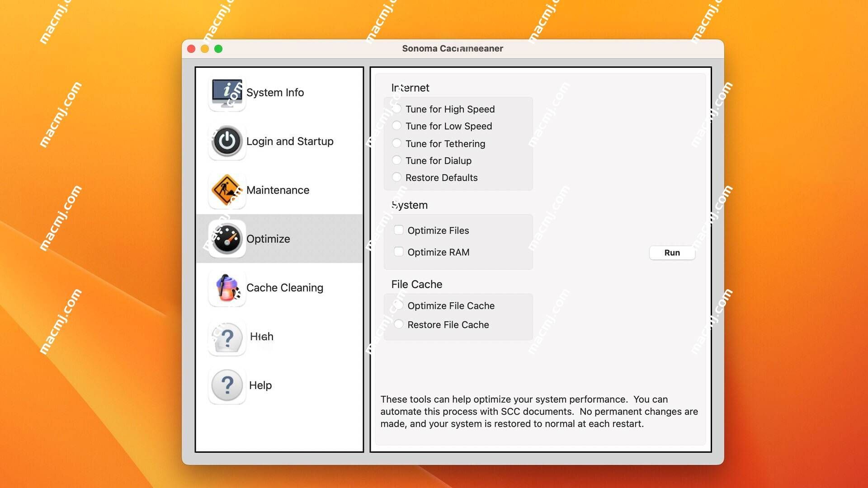Click the Optimize gauge icon
Viewport: 868px width, 488px height.
(x=227, y=239)
